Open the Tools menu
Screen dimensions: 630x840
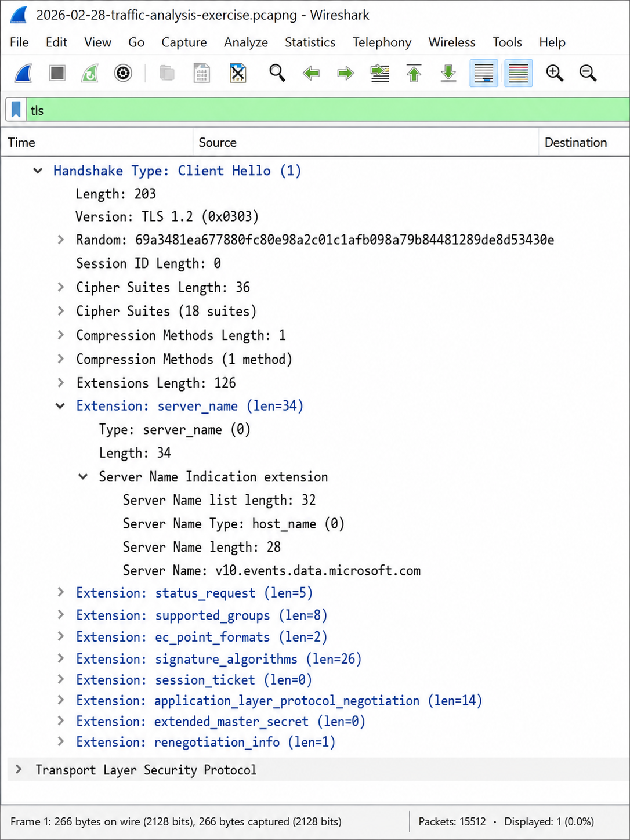point(507,42)
